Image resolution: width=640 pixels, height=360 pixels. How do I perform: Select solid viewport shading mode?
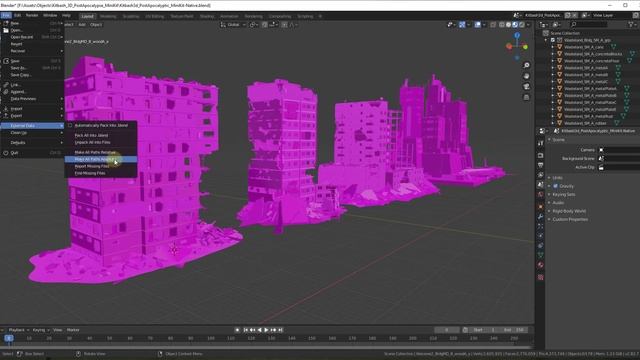pyautogui.click(x=509, y=25)
